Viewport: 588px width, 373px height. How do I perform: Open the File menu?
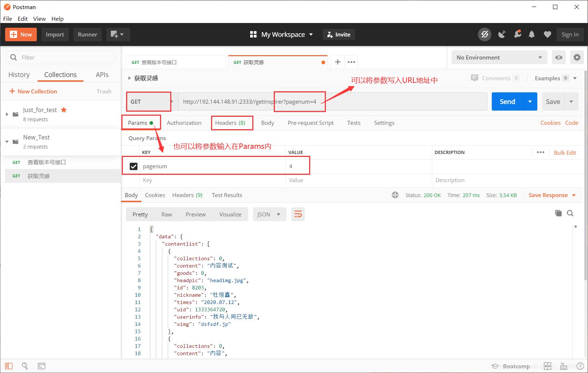8,19
